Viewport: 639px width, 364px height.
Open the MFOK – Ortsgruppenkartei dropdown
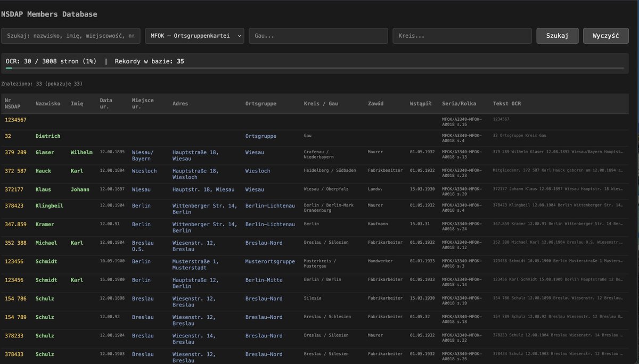(x=194, y=36)
